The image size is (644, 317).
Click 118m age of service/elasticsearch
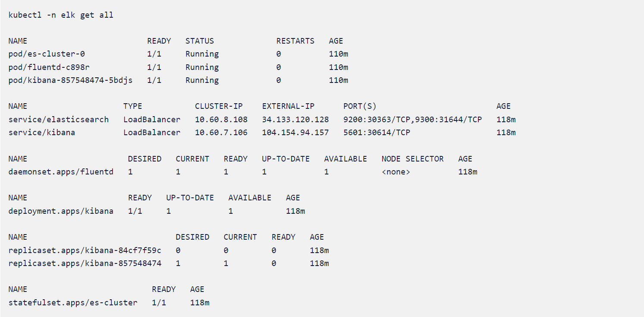click(506, 120)
